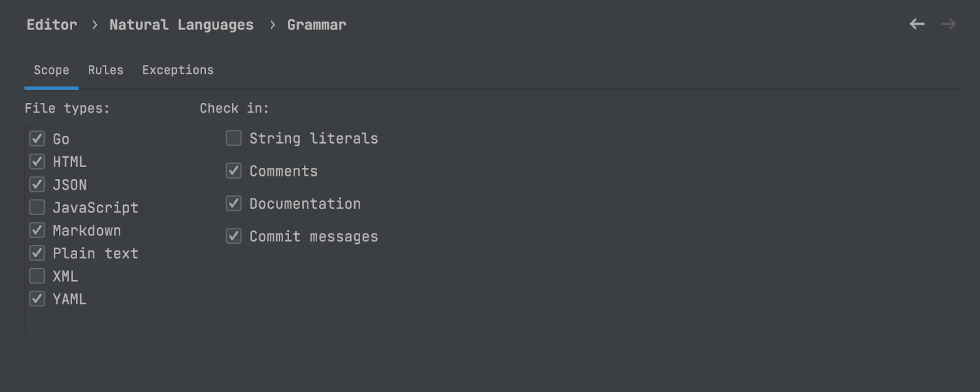Click the Editor breadcrumb link
This screenshot has width=980, height=392.
[x=52, y=25]
